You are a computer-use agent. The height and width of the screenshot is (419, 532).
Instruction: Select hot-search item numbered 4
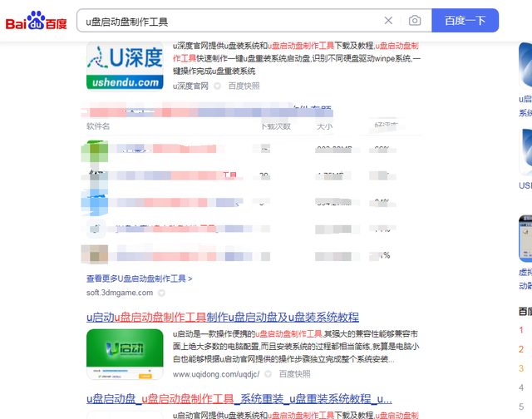tap(521, 387)
